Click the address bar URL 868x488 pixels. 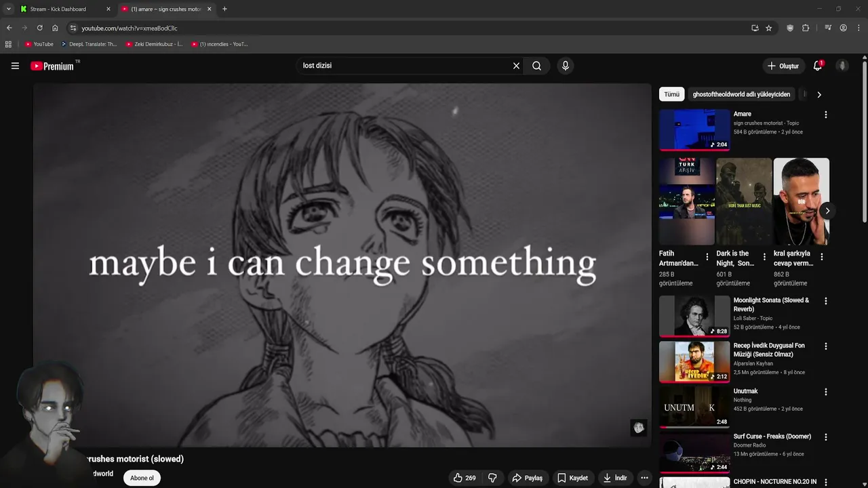(x=129, y=28)
